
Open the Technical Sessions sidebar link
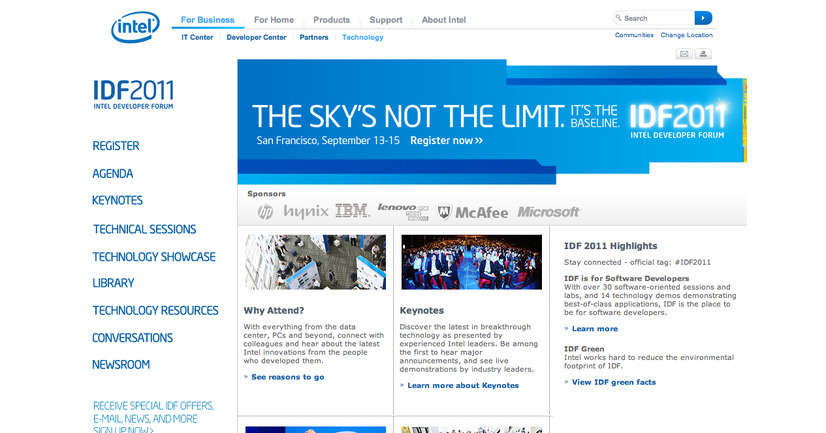pyautogui.click(x=144, y=229)
